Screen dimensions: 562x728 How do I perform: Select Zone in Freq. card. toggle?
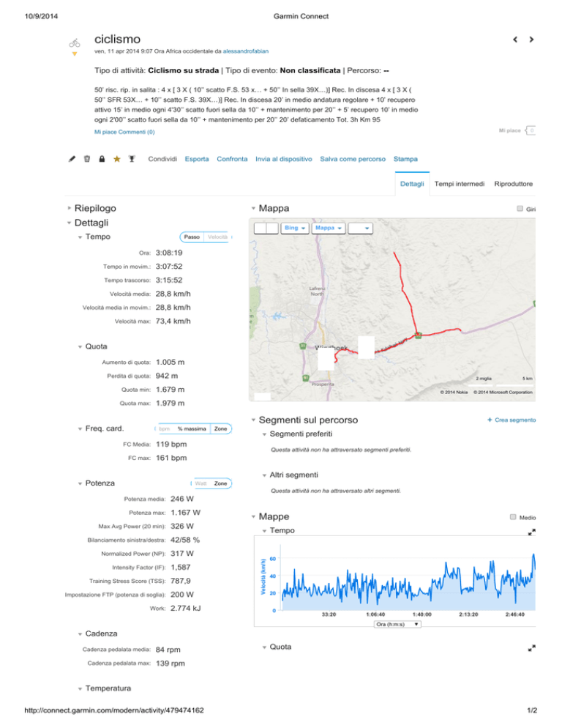tap(220, 428)
